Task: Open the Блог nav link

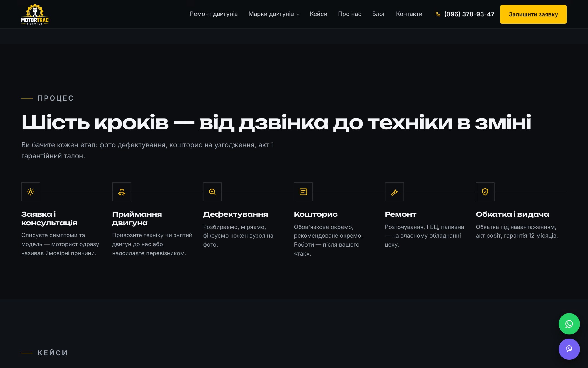Action: pyautogui.click(x=379, y=14)
